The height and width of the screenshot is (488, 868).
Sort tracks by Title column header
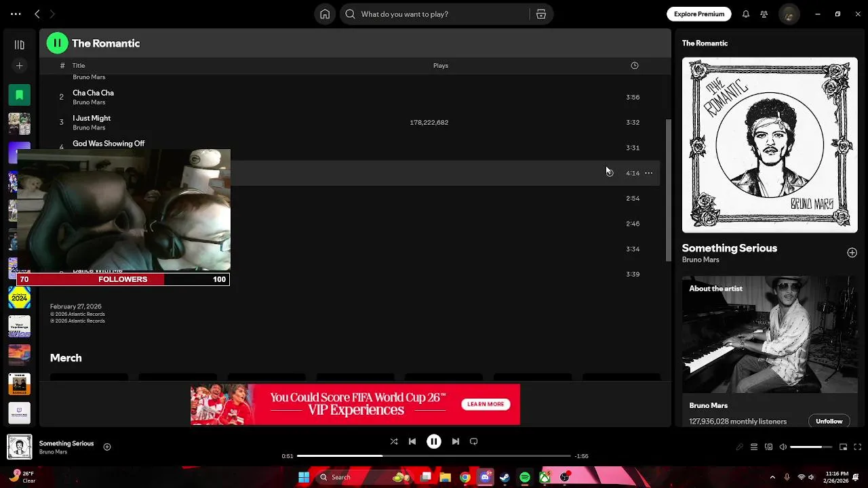click(x=79, y=66)
